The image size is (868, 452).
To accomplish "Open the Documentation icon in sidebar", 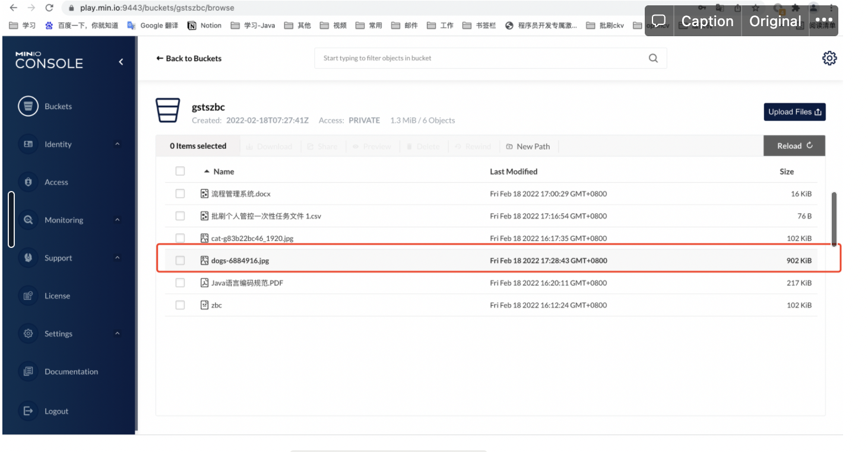I will coord(28,372).
